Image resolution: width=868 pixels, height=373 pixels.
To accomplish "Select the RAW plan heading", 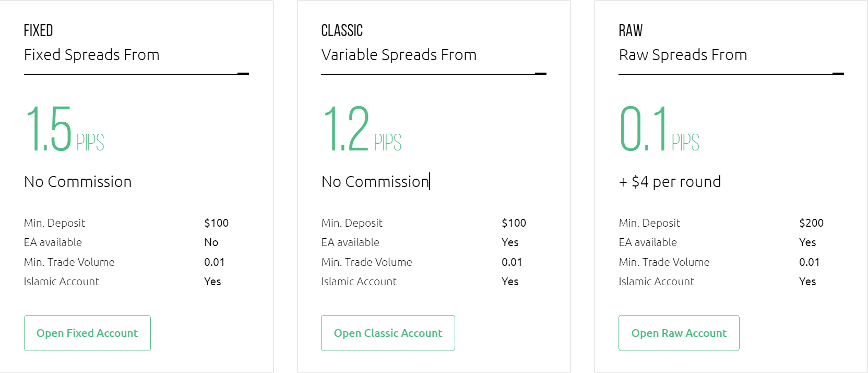I will (631, 30).
